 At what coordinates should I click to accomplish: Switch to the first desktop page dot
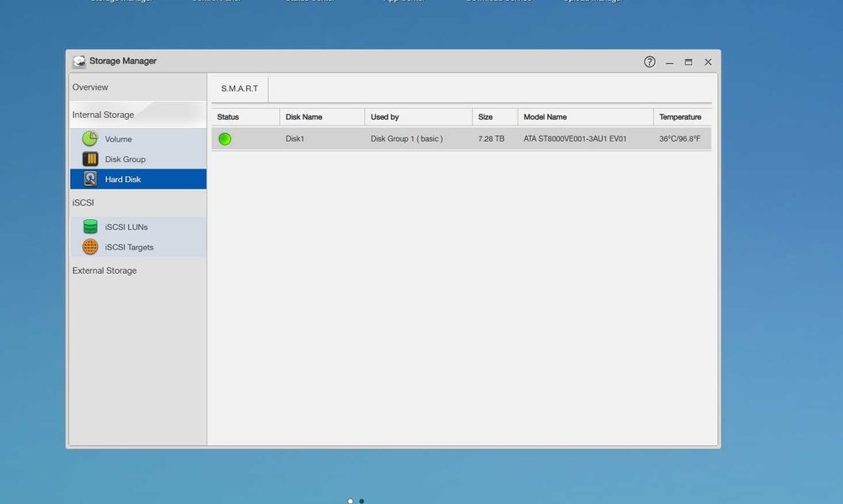351,501
